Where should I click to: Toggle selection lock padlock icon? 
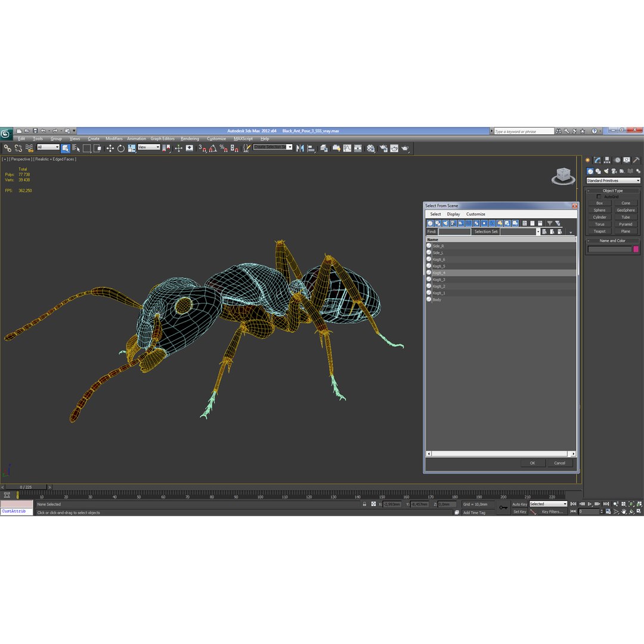[364, 504]
